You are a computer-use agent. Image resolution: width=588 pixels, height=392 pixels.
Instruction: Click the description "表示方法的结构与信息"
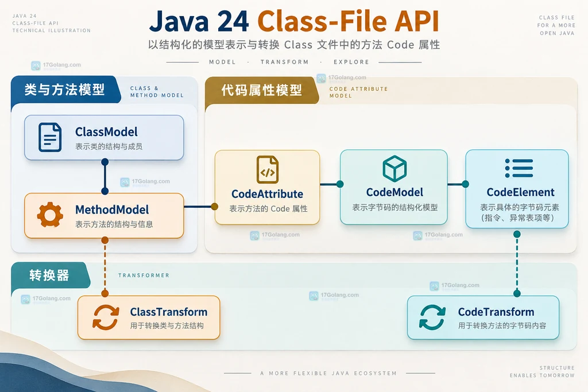click(x=114, y=224)
